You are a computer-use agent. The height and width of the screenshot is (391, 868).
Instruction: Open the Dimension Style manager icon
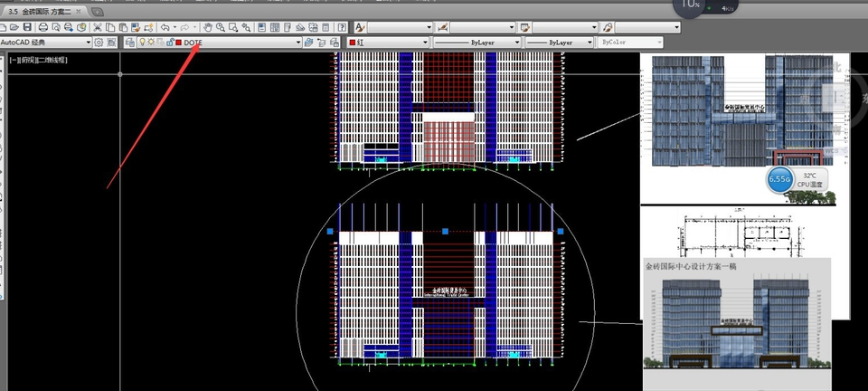click(x=442, y=27)
